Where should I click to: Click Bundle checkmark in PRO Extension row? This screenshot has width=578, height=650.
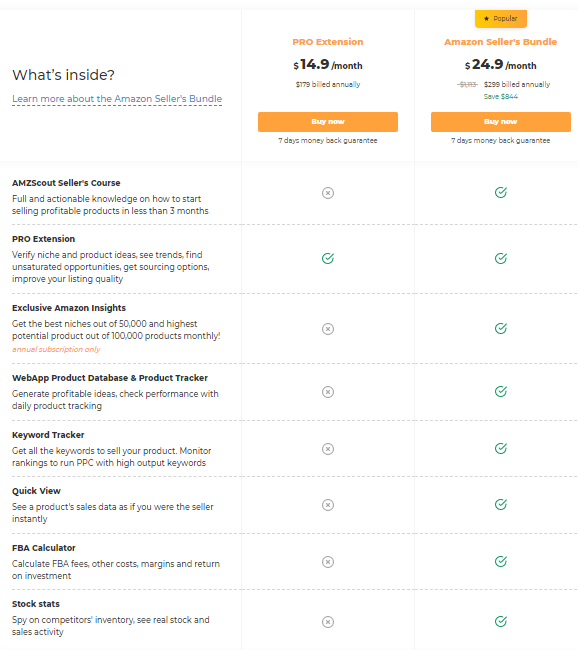500,258
